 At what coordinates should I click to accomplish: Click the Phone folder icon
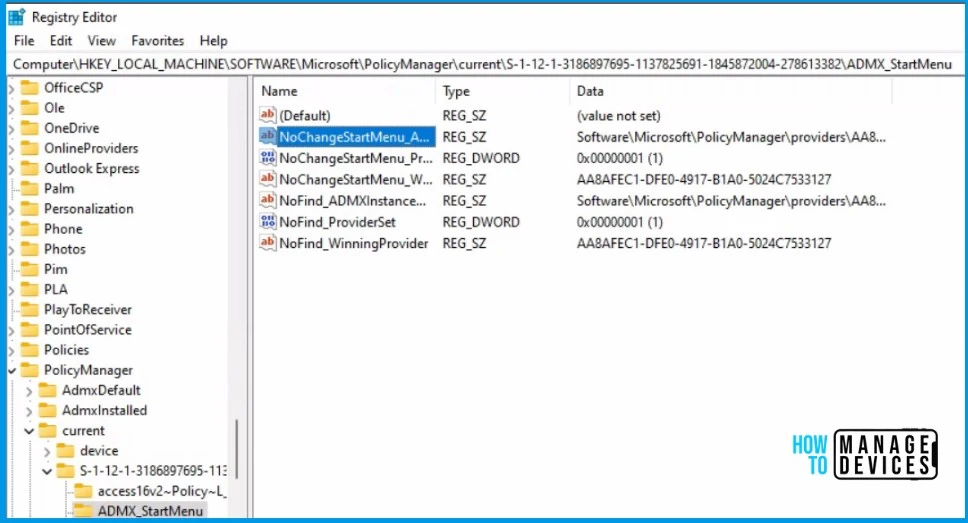(29, 229)
